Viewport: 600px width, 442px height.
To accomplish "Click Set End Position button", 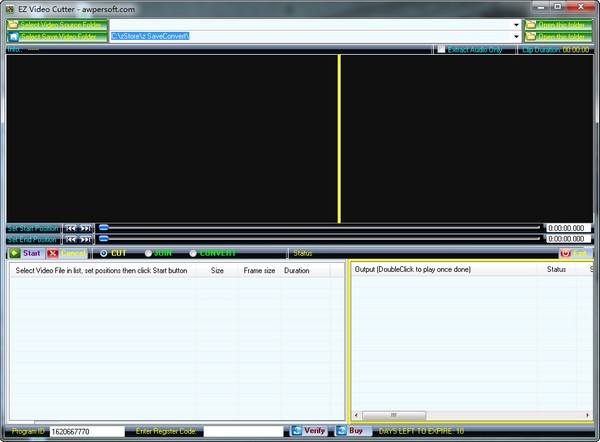I will (33, 240).
